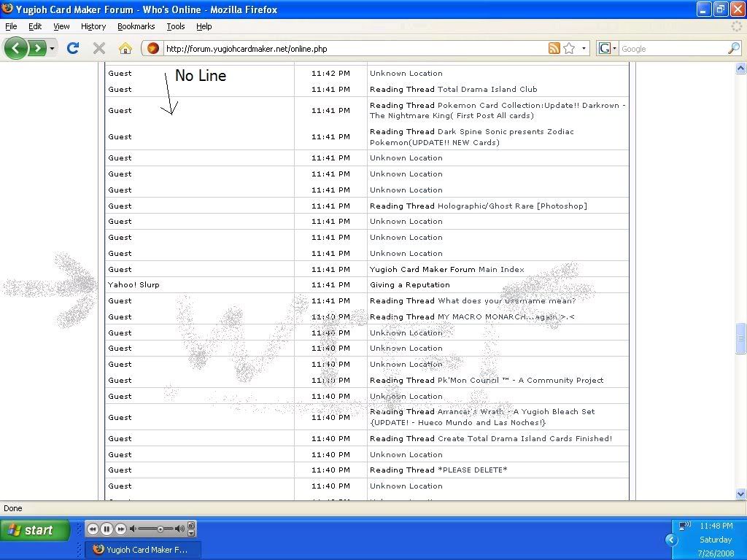Adjust the media player volume slider
747x560 pixels.
(160, 529)
